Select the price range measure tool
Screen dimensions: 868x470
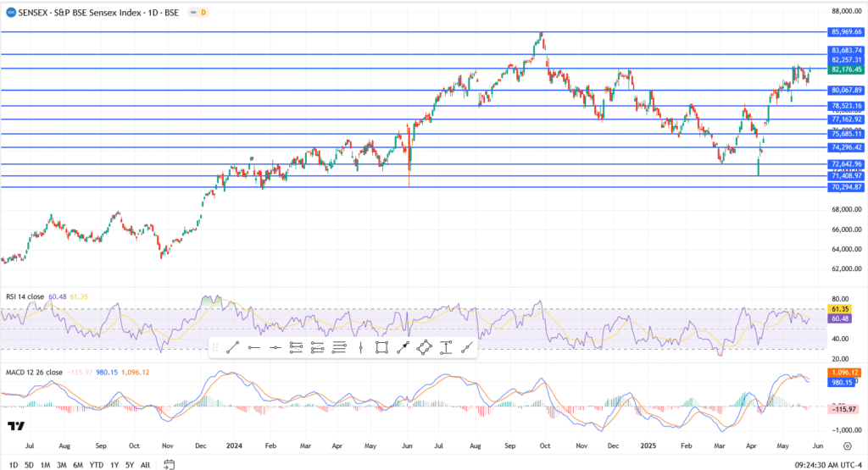click(446, 348)
